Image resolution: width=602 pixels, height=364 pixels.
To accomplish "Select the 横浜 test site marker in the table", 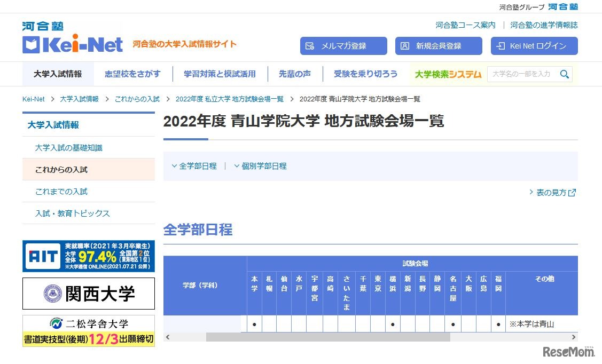I will 393,324.
